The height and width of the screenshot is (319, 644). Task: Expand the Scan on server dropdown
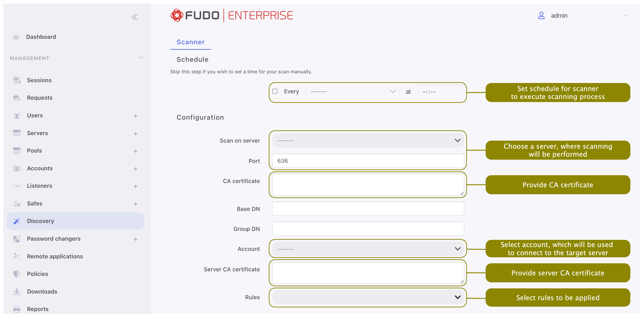pos(368,141)
